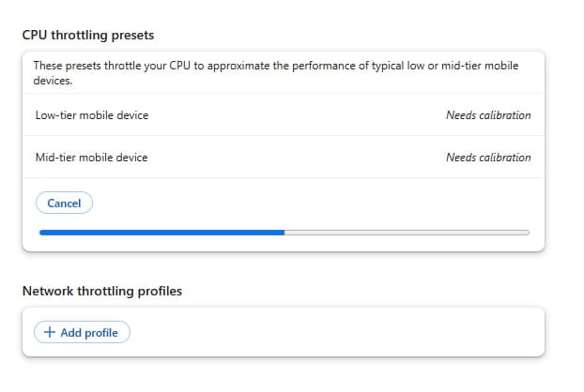
Task: Click the far right end of progress bar
Action: [526, 232]
